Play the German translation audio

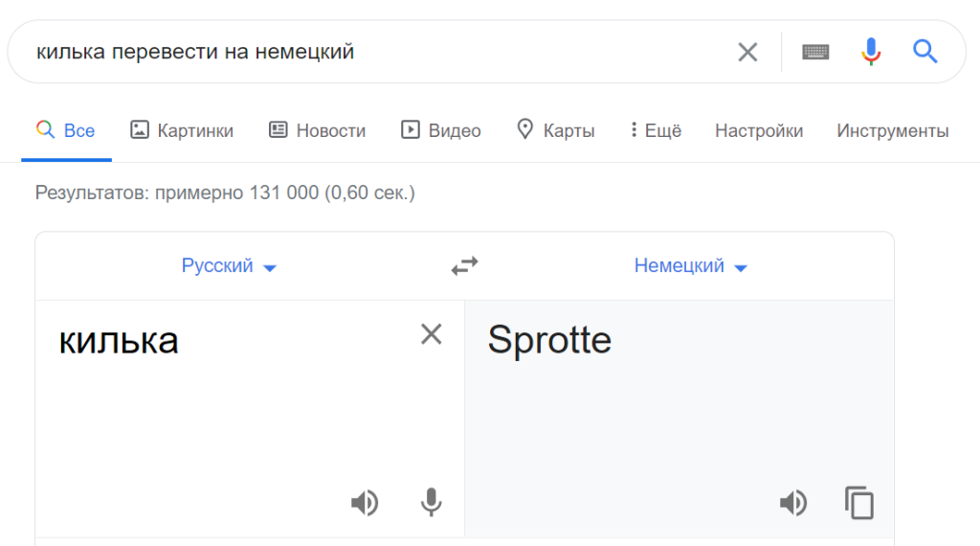pyautogui.click(x=792, y=502)
